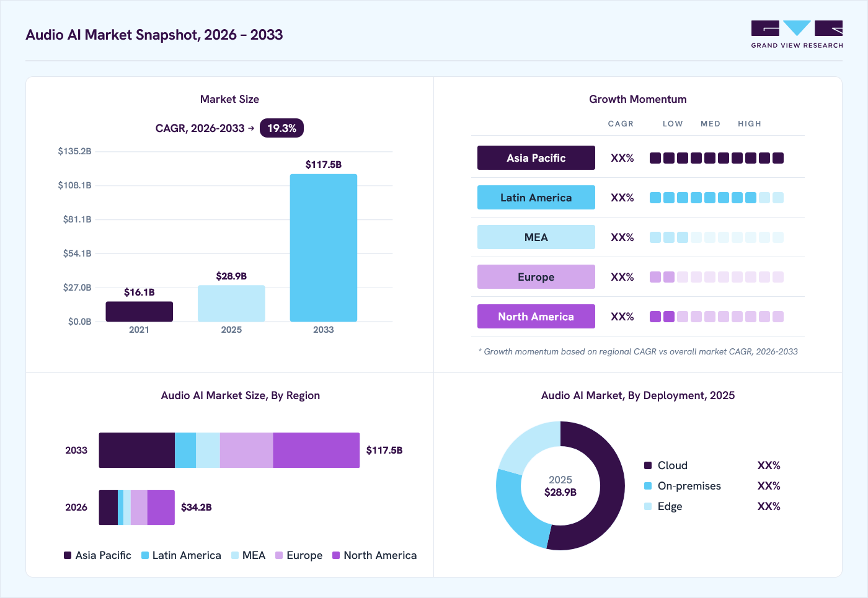Viewport: 868px width, 598px height.
Task: Click the Market Size heading
Action: pos(229,99)
